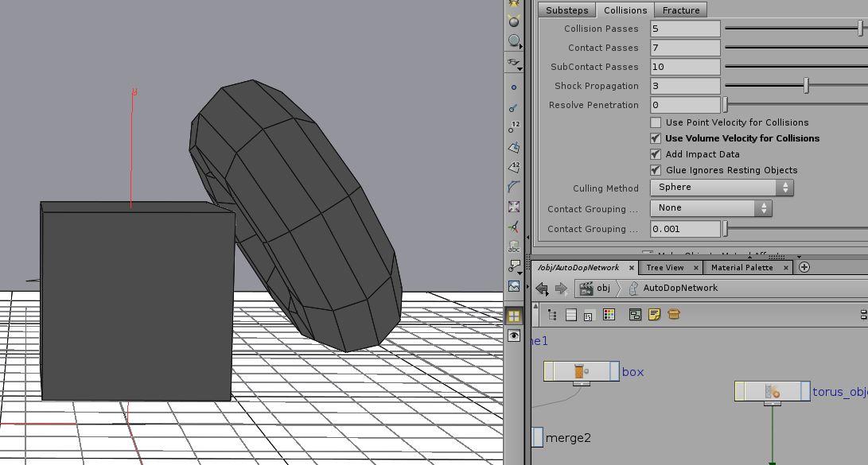
Task: Click the Resolve Penetration value field
Action: (685, 105)
